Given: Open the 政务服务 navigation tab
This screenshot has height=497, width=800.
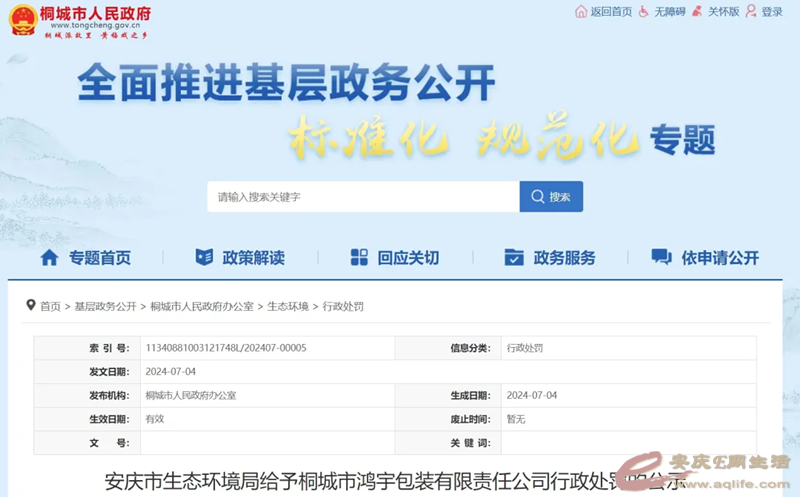Looking at the screenshot, I should (564, 257).
